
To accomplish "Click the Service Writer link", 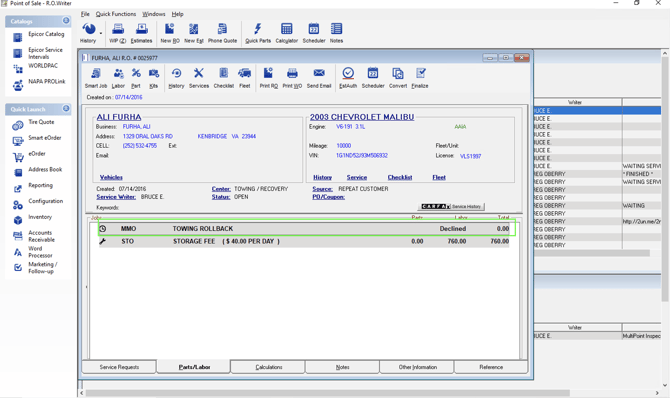I will click(x=116, y=197).
